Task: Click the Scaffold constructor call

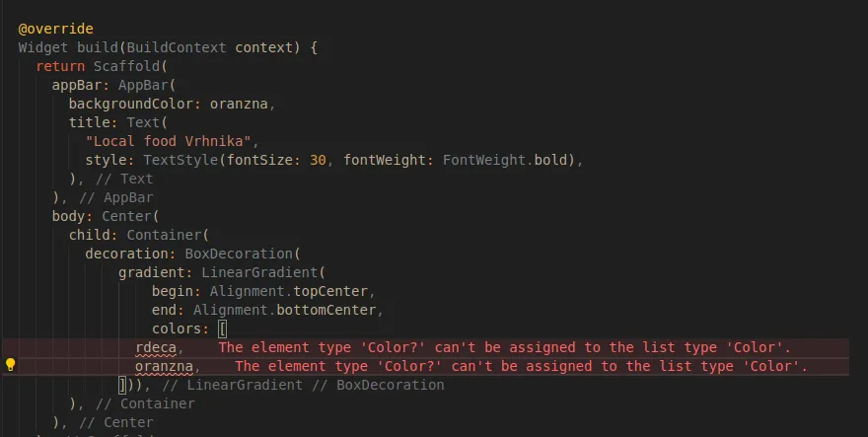Action: pos(126,66)
